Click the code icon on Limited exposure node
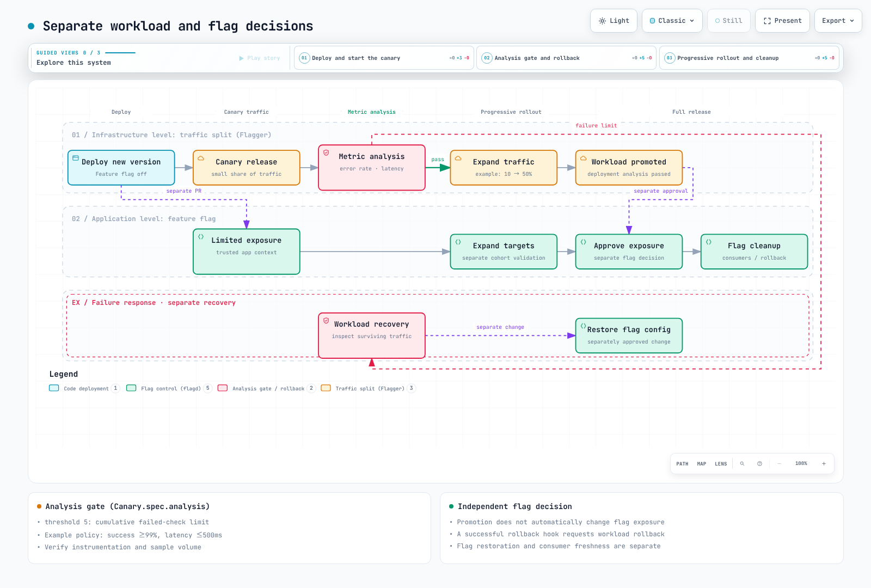 201,236
